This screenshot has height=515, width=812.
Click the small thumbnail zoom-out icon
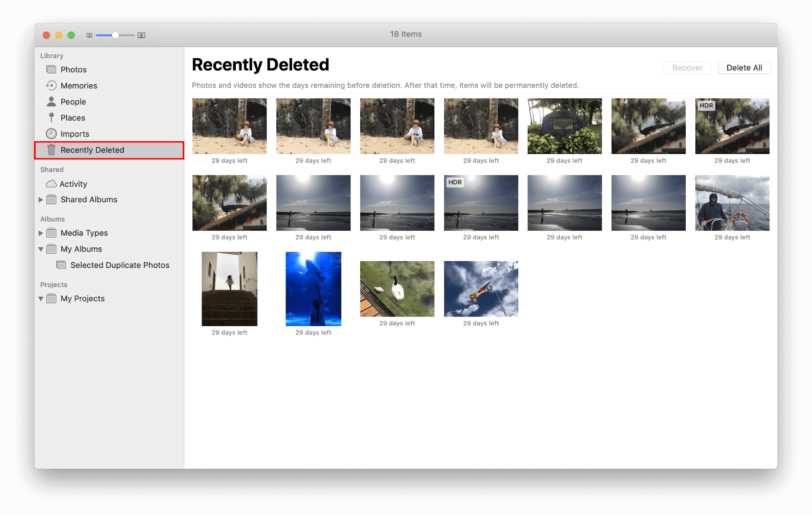(x=89, y=35)
